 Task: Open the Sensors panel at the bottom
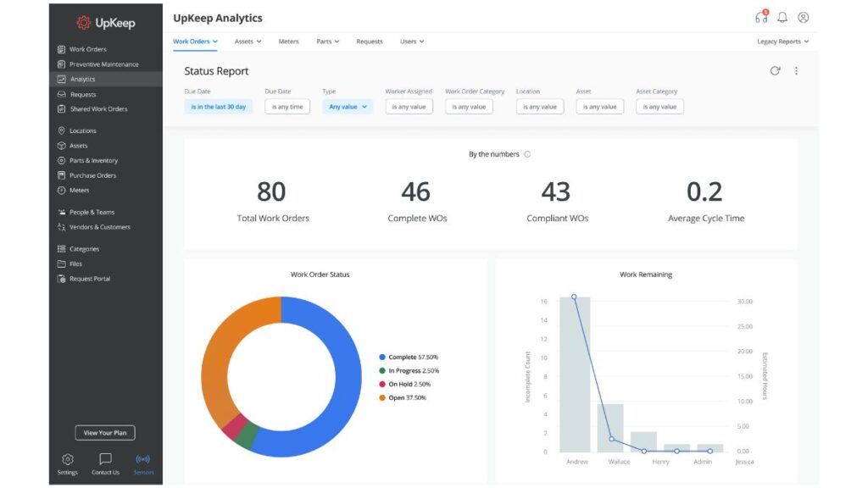143,463
